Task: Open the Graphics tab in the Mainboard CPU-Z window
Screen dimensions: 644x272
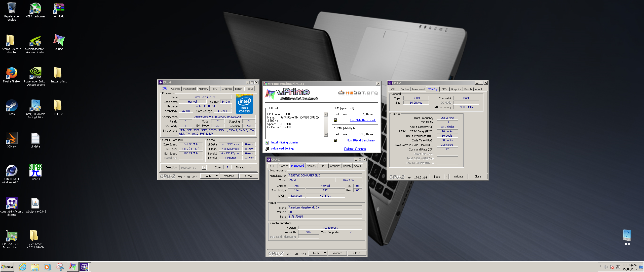Action: (335, 166)
